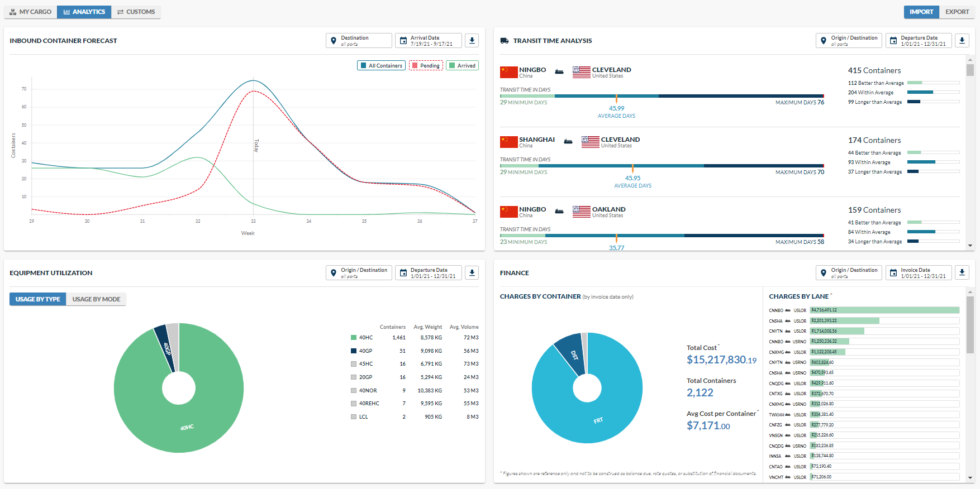Click ship icon in CNNBO–USRNO lane row
980x489 pixels.
tap(788, 342)
